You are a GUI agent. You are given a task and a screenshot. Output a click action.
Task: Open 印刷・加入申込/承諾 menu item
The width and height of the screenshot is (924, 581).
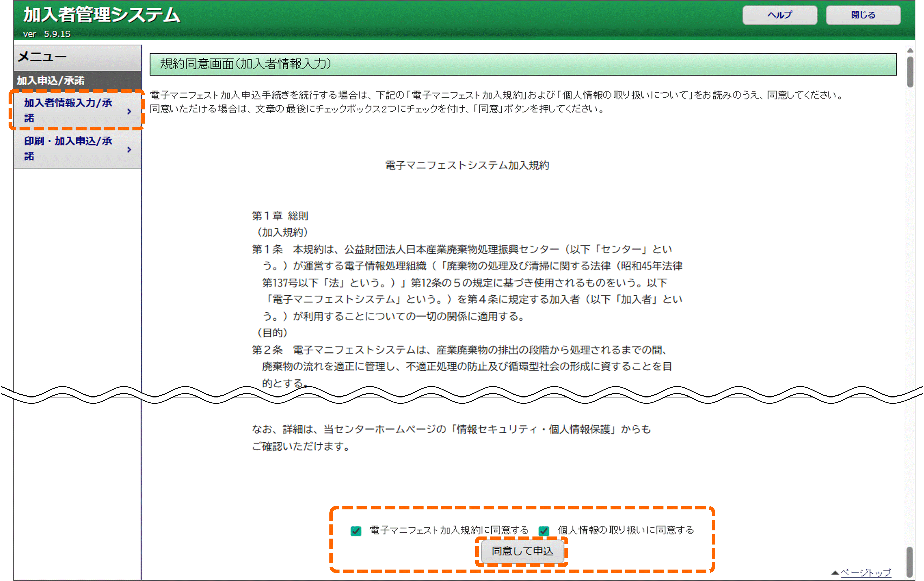click(x=77, y=149)
